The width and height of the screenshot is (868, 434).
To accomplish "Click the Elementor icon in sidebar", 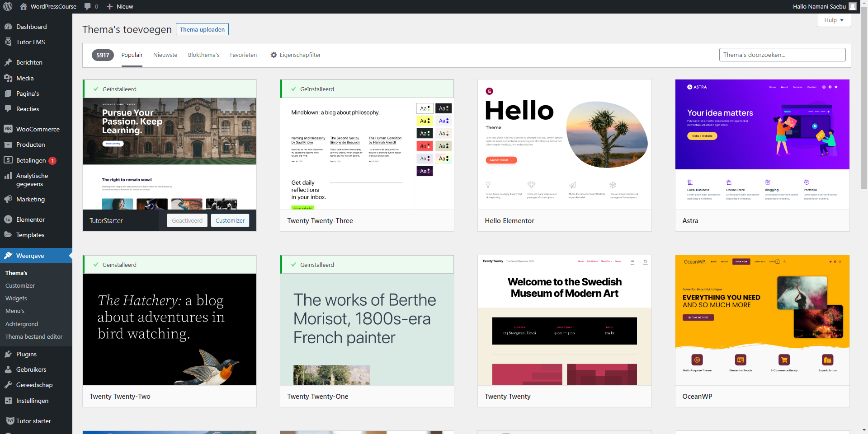I will [8, 219].
